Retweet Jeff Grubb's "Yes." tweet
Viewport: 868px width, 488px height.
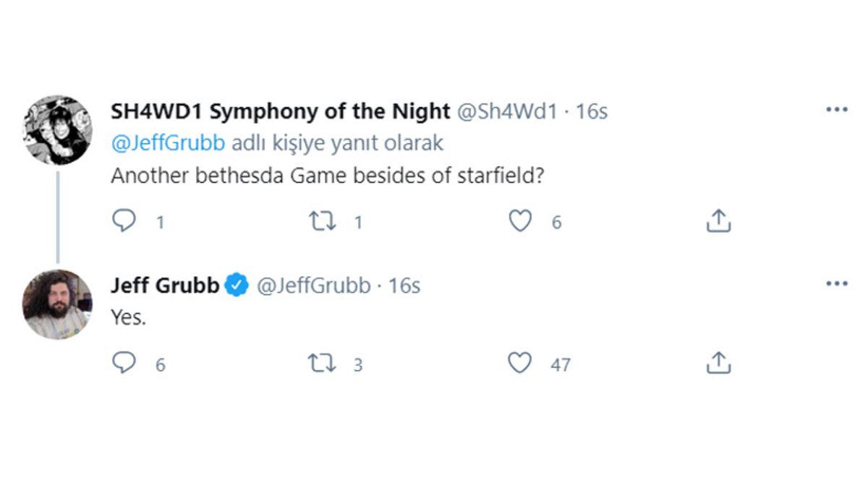tap(322, 363)
